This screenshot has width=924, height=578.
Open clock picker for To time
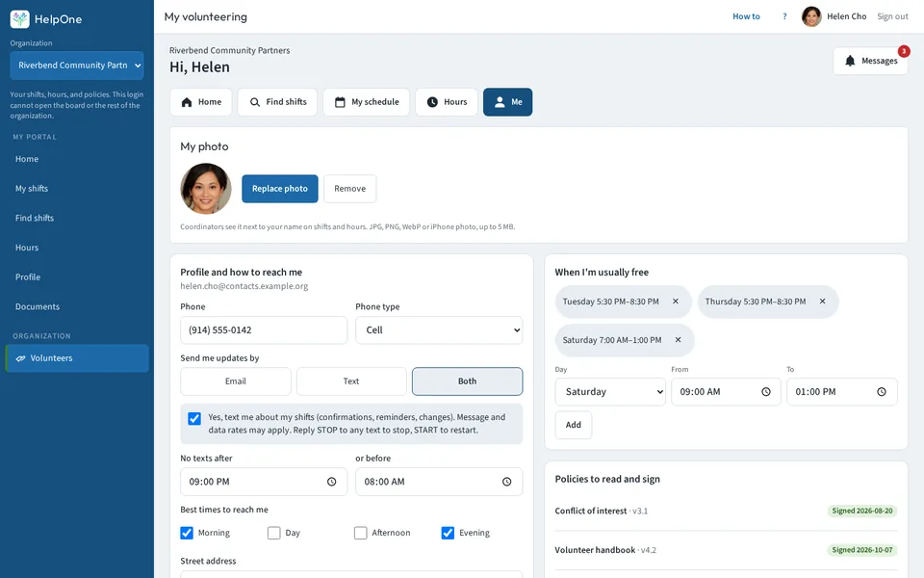click(x=881, y=392)
